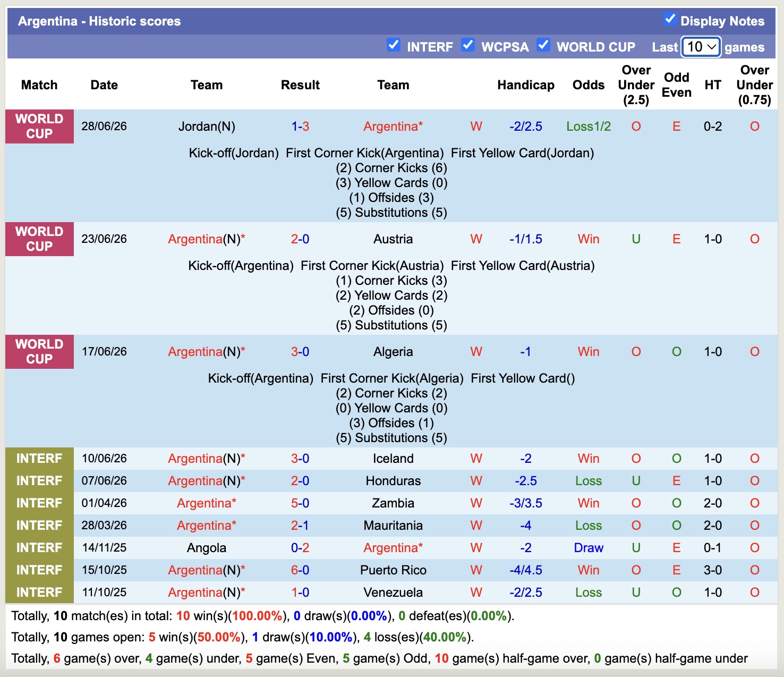Toggle the INTERF filter checkbox

pos(394,45)
